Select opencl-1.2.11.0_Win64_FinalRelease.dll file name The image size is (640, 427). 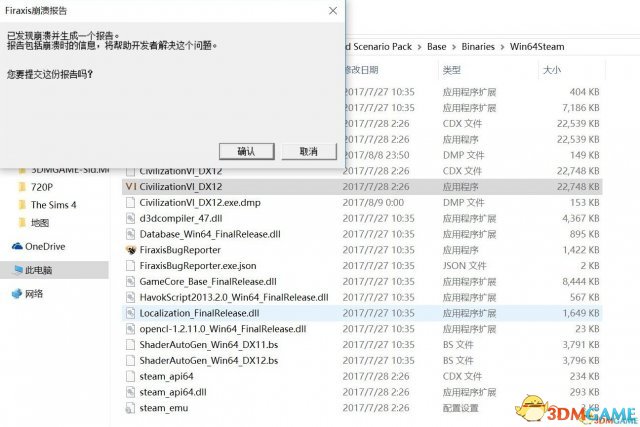pos(223,329)
